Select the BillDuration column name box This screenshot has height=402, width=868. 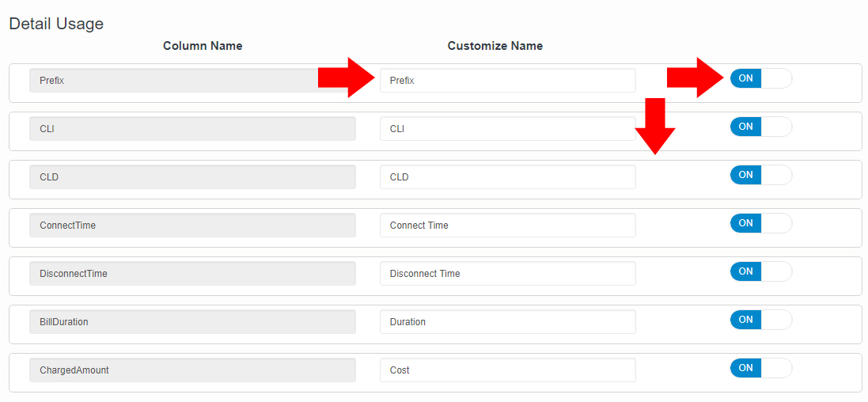click(x=192, y=322)
